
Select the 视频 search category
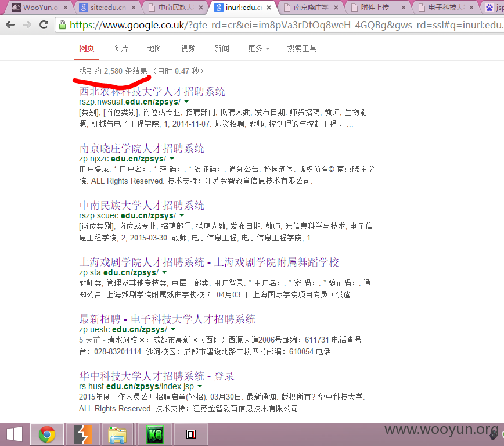tap(188, 48)
